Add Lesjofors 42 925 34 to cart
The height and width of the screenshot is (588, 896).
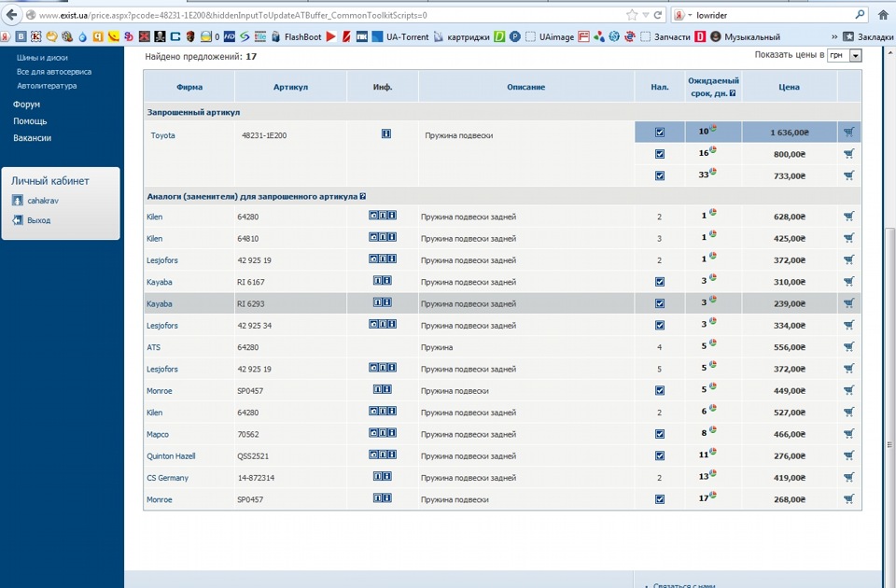click(849, 325)
